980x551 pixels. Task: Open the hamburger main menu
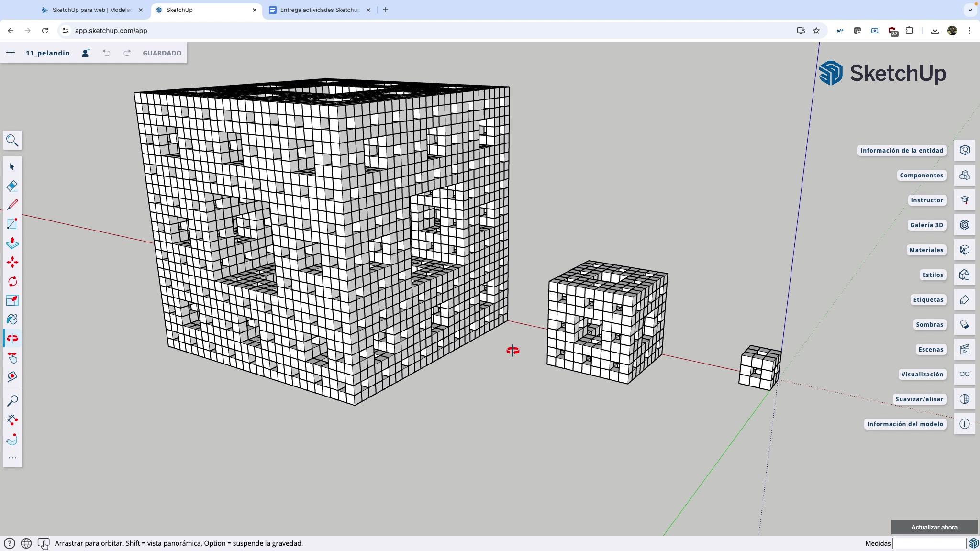point(11,53)
